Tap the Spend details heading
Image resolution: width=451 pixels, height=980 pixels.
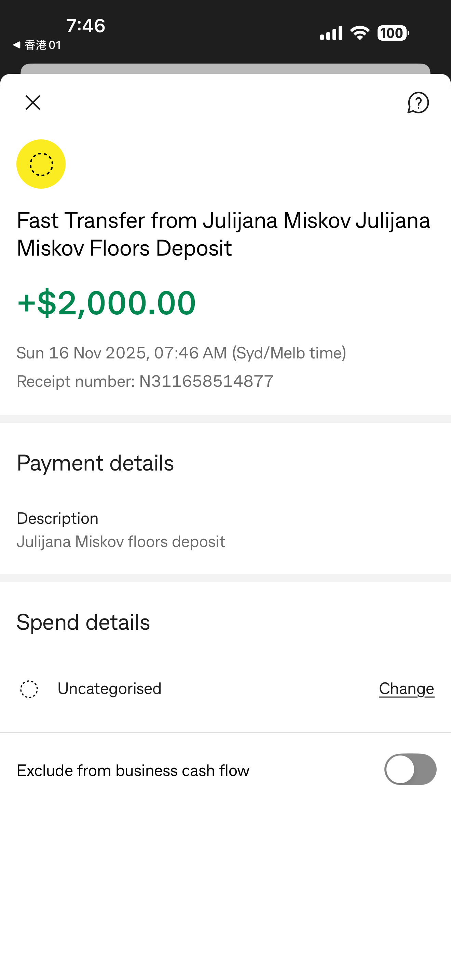pyautogui.click(x=83, y=622)
